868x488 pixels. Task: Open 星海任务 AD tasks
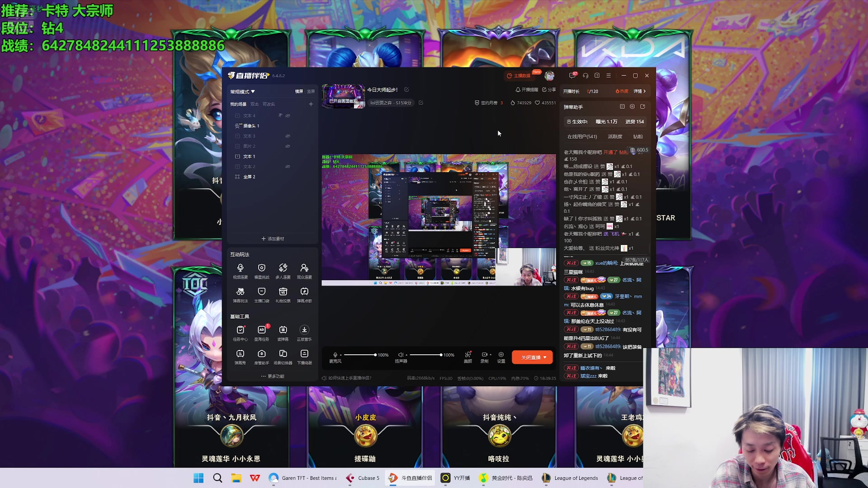tap(261, 333)
